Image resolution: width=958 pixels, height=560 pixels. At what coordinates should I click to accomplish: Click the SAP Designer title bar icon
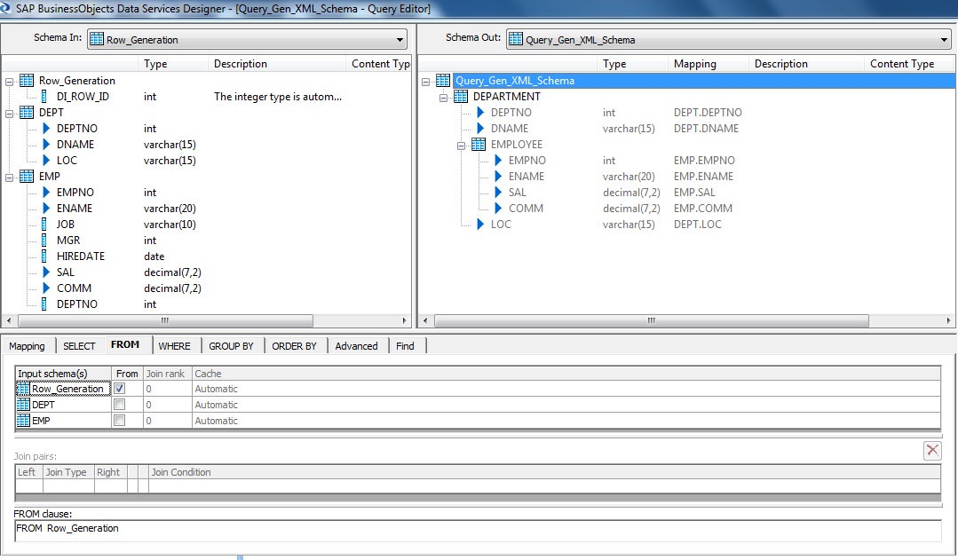pyautogui.click(x=5, y=8)
